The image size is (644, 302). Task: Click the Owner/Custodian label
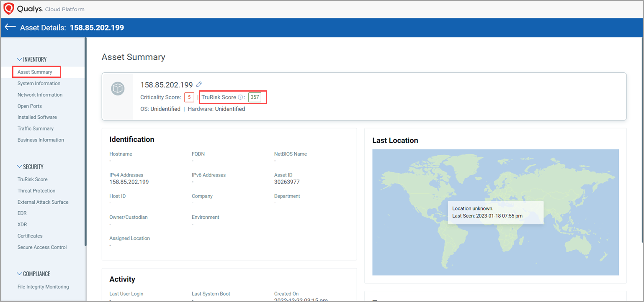[x=129, y=217]
